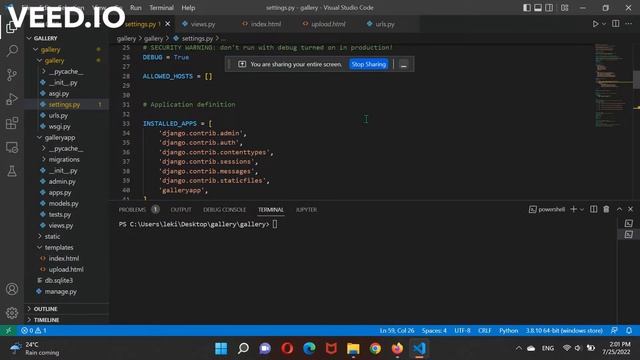Switch to the DEBUG CONSOLE tab

coord(224,209)
